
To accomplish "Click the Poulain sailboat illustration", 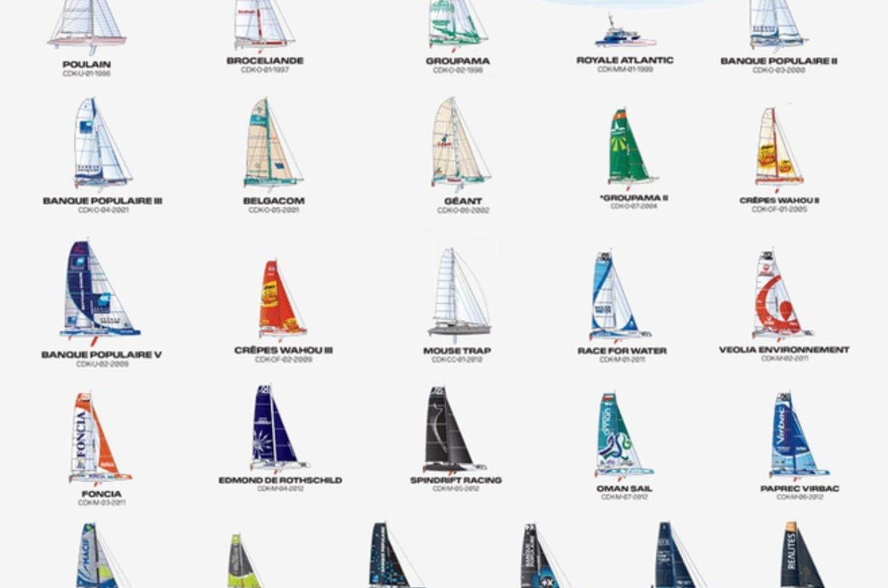I will point(88,27).
